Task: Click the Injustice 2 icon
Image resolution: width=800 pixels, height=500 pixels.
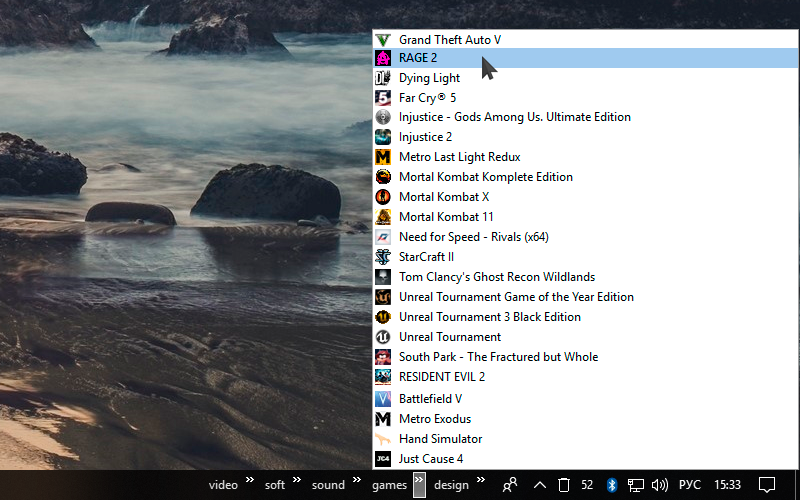Action: (x=383, y=137)
